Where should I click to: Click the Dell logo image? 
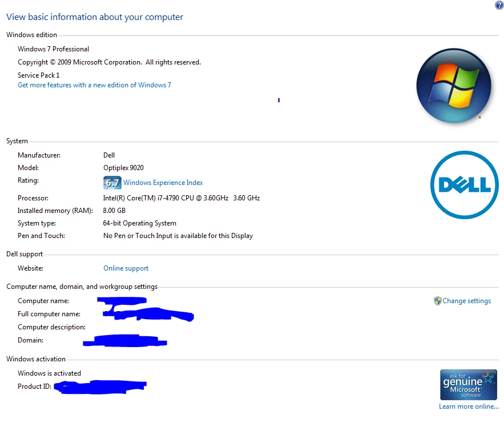pyautogui.click(x=465, y=185)
